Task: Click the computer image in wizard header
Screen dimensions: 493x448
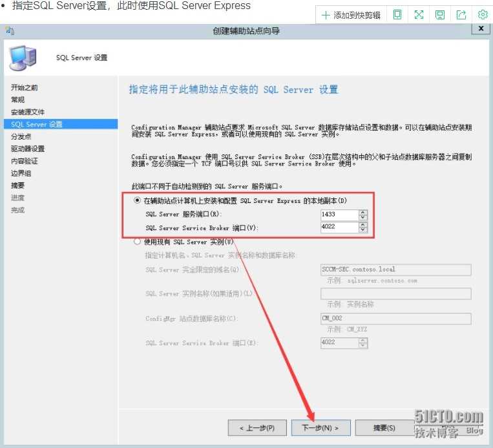Action: pyautogui.click(x=23, y=58)
